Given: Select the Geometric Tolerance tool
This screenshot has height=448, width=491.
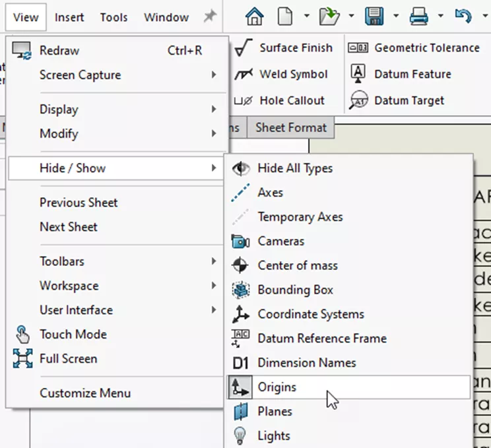Looking at the screenshot, I should click(414, 48).
